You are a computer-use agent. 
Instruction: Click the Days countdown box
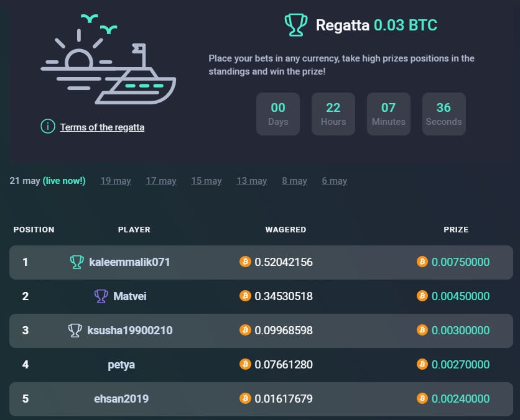click(x=278, y=114)
